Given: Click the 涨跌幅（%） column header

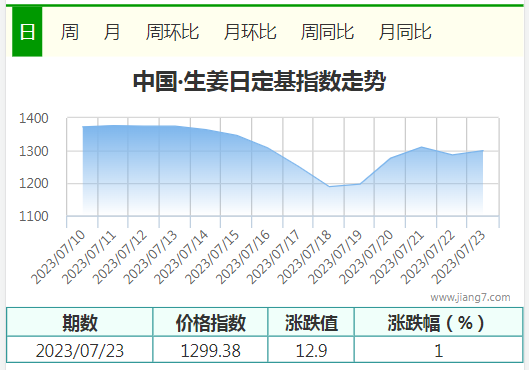Looking at the screenshot, I should [x=439, y=322].
